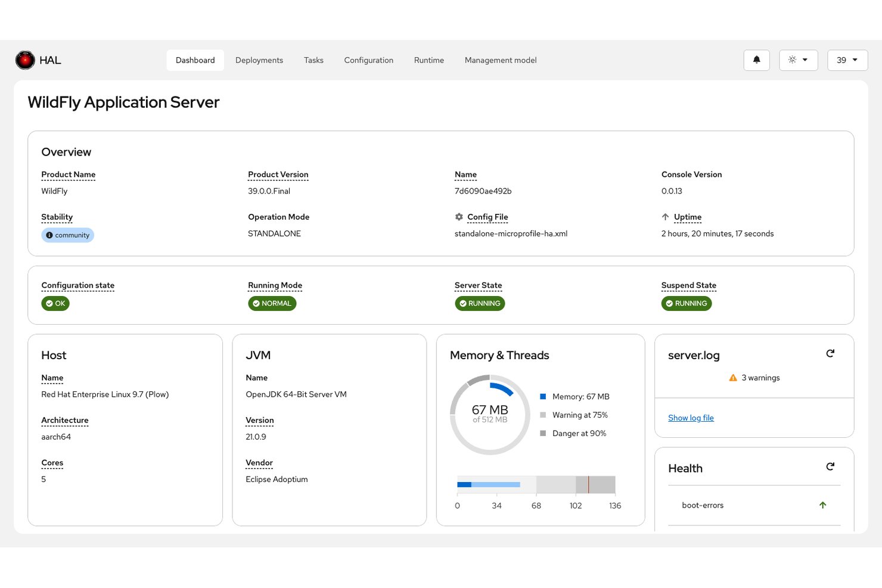This screenshot has height=588, width=882.
Task: Click the green up arrow for boot-errors
Action: (x=823, y=505)
